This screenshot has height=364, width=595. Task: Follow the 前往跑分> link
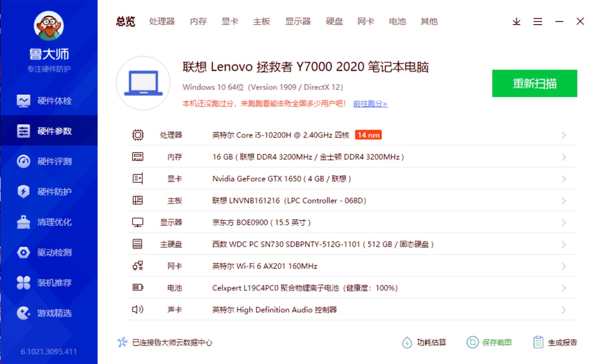click(x=370, y=103)
